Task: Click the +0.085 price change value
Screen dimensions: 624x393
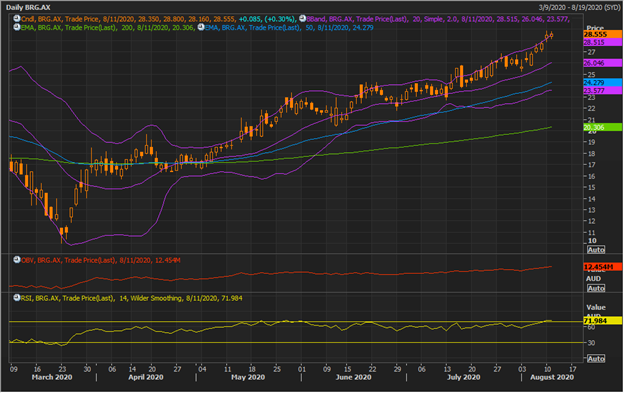Action: [x=250, y=19]
